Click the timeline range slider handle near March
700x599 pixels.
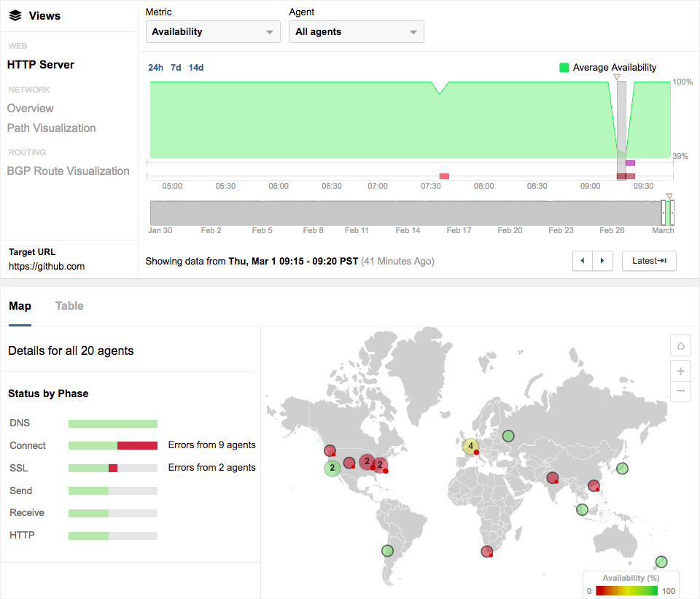tap(668, 213)
